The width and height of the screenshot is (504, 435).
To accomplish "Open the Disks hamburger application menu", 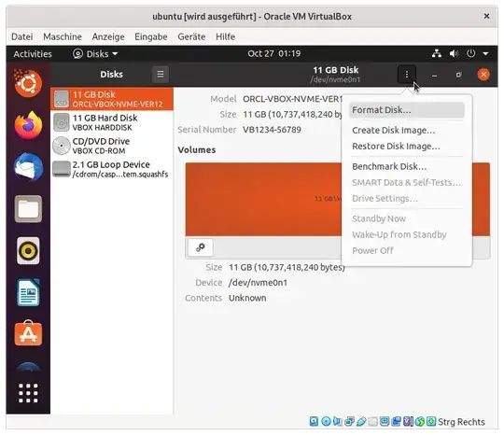I will click(x=161, y=75).
